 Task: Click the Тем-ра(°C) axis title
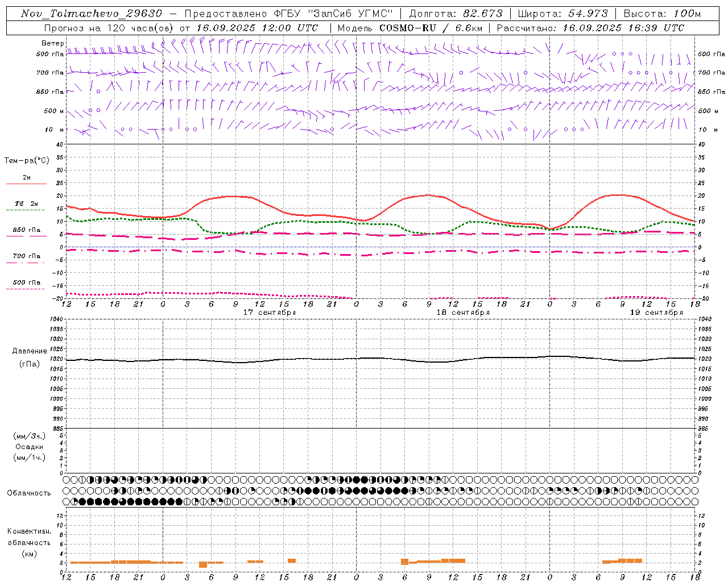[x=27, y=161]
